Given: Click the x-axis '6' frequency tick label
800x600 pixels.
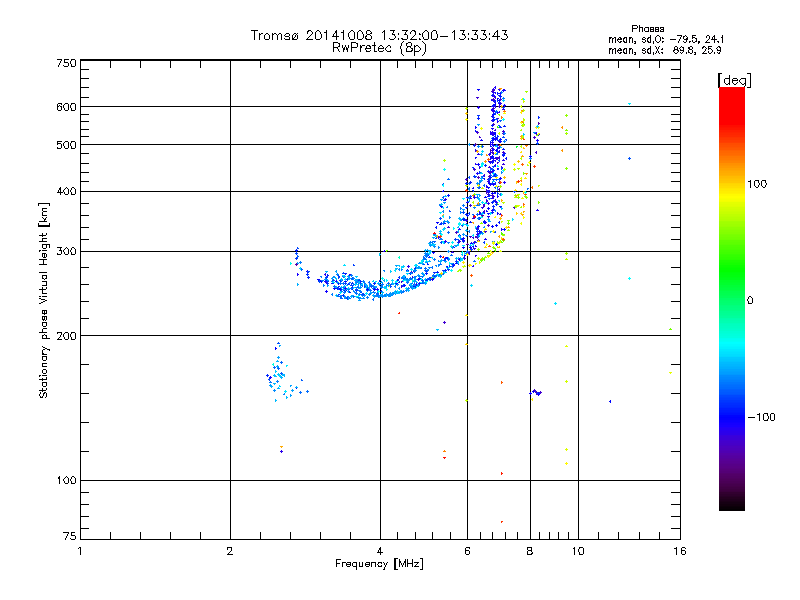Looking at the screenshot, I should coord(467,551).
